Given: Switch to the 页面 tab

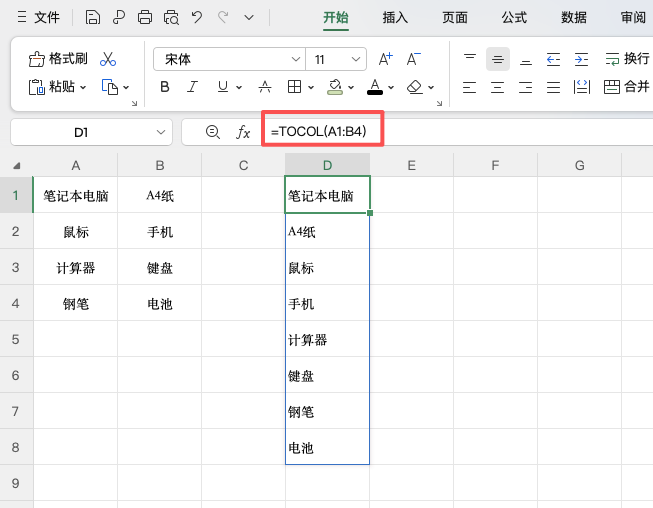Looking at the screenshot, I should pos(455,17).
